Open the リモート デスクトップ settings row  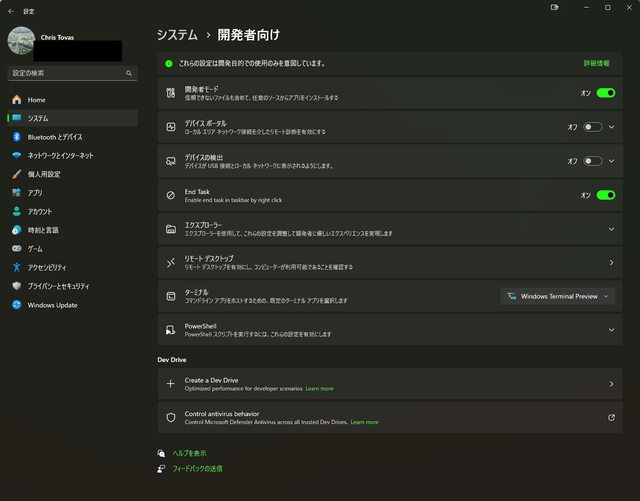[x=390, y=262]
